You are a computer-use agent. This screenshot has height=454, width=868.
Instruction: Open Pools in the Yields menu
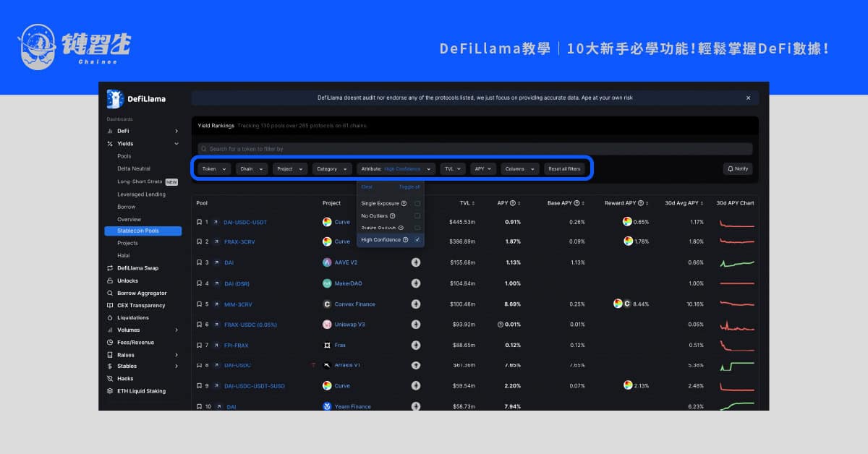(x=124, y=156)
